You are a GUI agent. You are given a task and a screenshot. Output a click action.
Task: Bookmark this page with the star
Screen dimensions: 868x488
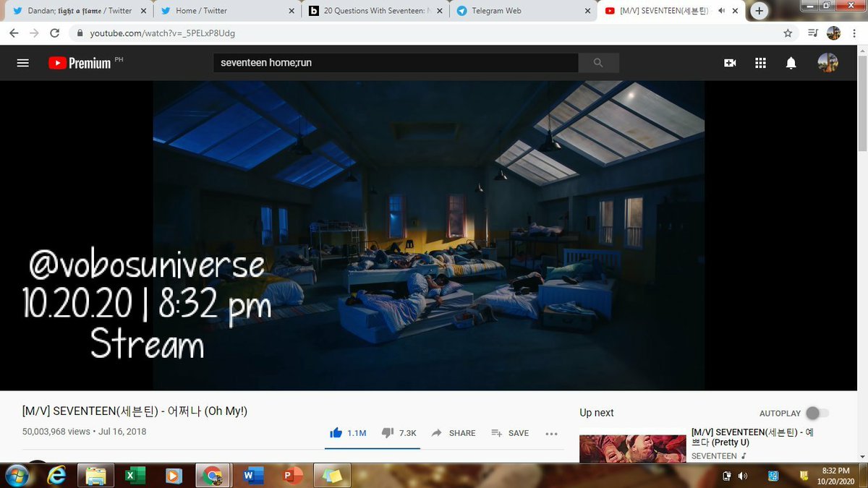(x=788, y=33)
